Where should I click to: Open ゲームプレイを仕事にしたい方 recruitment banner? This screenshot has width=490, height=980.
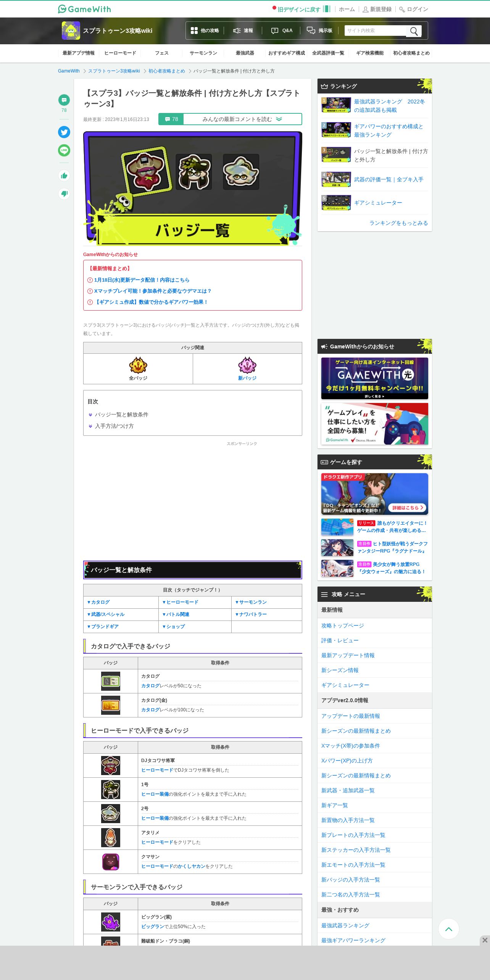(x=375, y=424)
